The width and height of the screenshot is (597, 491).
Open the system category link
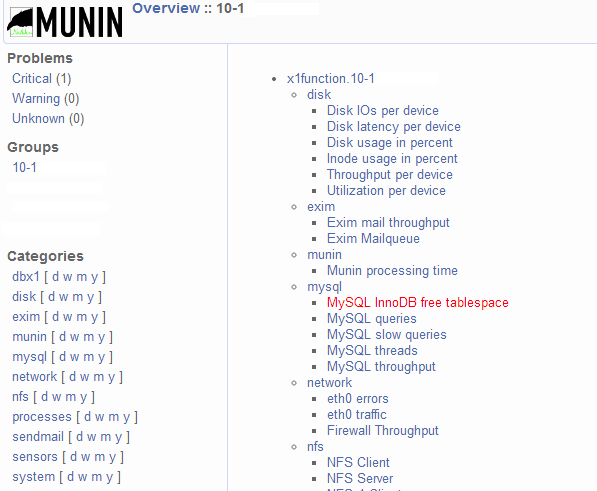click(34, 477)
